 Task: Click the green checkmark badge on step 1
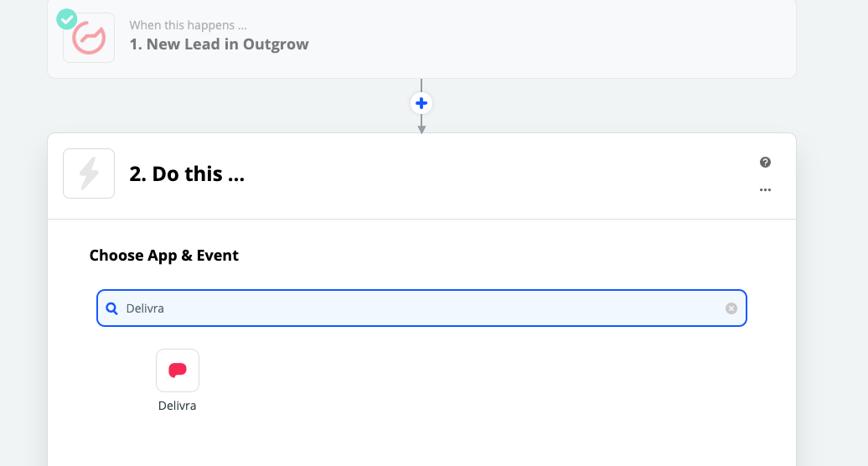67,19
